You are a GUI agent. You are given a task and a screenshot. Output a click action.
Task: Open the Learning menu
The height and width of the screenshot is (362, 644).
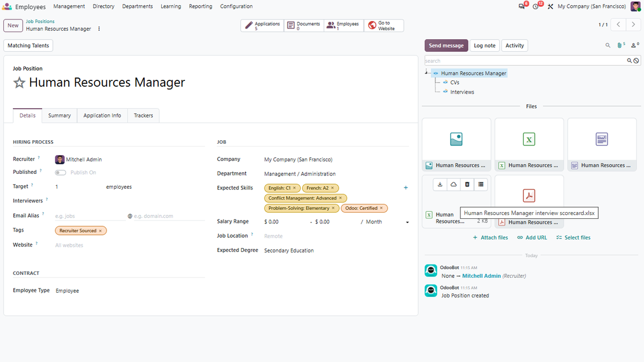(171, 7)
